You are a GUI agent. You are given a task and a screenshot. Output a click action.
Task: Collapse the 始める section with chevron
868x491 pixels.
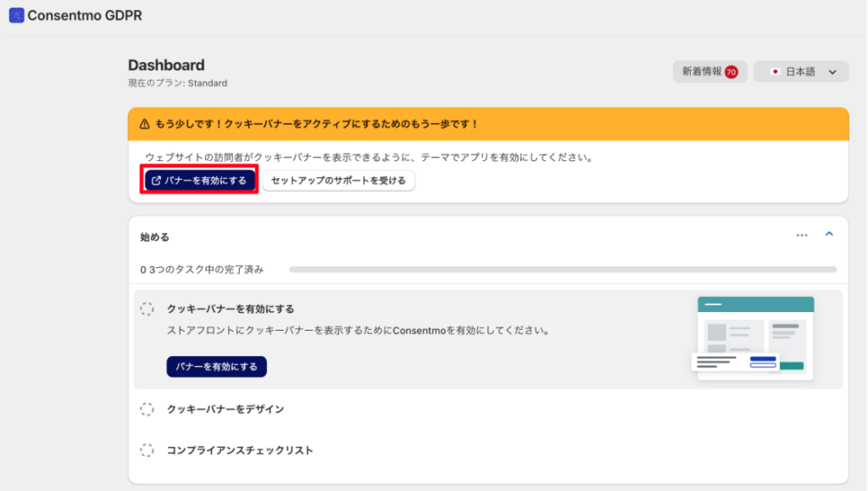[829, 235]
